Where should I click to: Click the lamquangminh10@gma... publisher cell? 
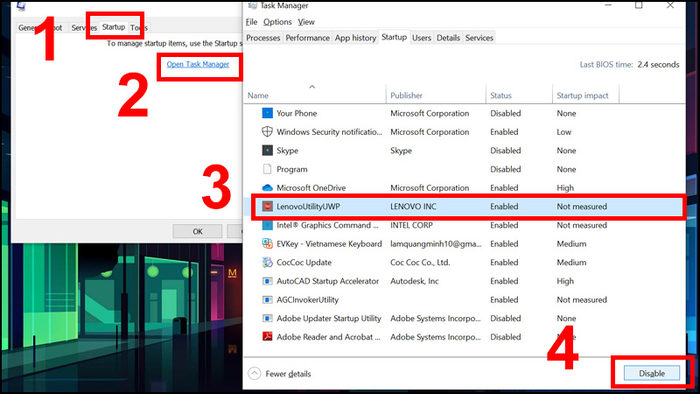[x=436, y=244]
